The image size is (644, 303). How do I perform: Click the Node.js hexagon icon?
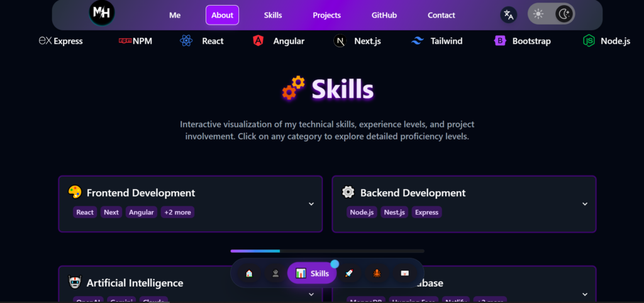589,41
